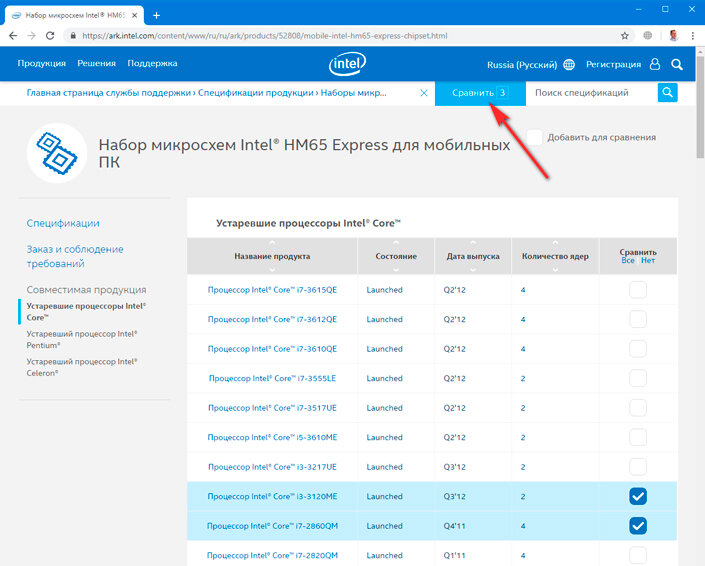
Task: Open Процессор Intel Core i3-3120ME link
Action: 272,496
